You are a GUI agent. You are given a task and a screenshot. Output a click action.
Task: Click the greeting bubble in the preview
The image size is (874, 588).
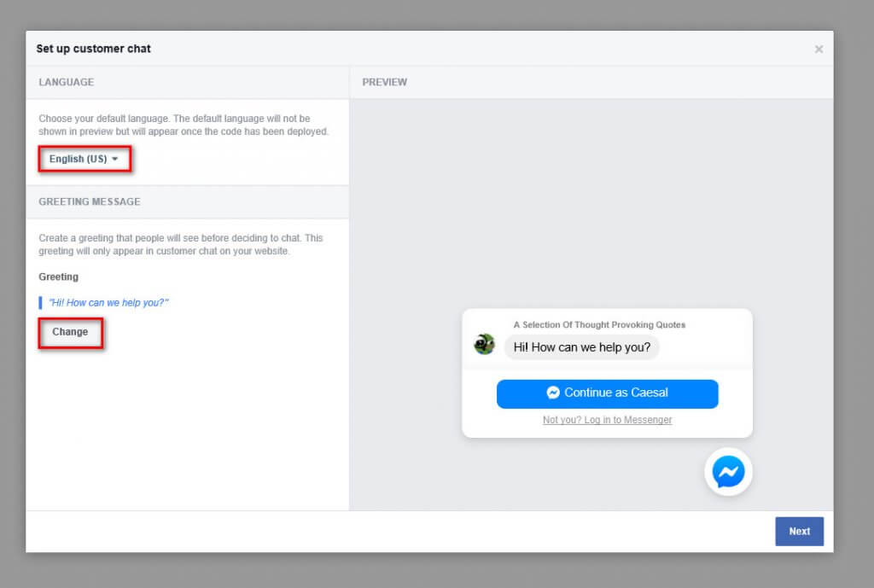[581, 347]
